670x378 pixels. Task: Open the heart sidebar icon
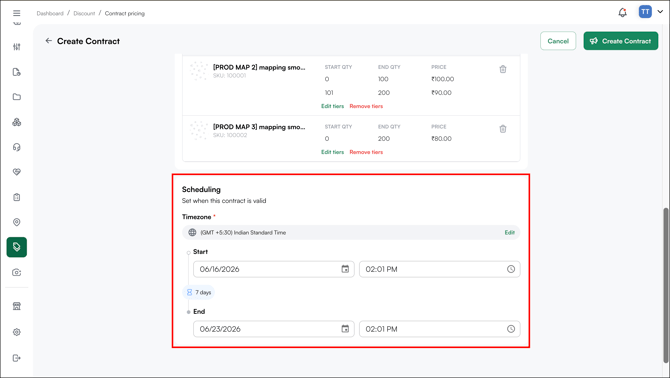point(17,172)
